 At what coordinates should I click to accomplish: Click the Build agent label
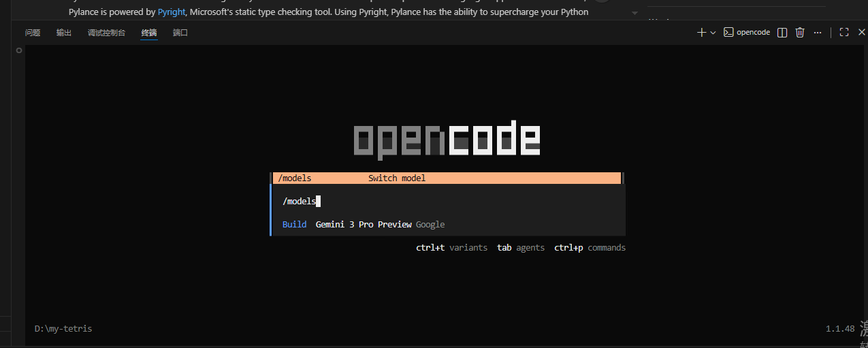pyautogui.click(x=294, y=224)
